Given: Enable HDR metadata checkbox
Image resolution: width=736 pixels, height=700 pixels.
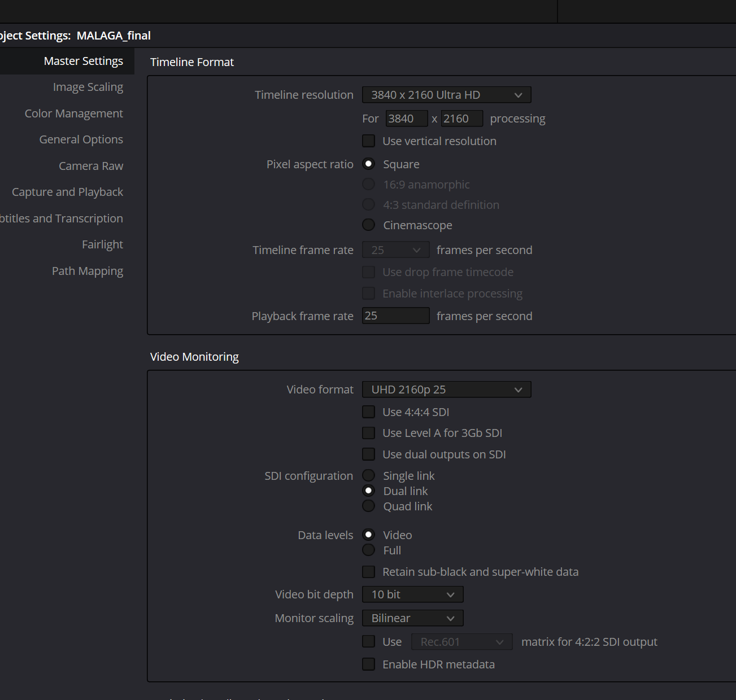Looking at the screenshot, I should click(369, 664).
